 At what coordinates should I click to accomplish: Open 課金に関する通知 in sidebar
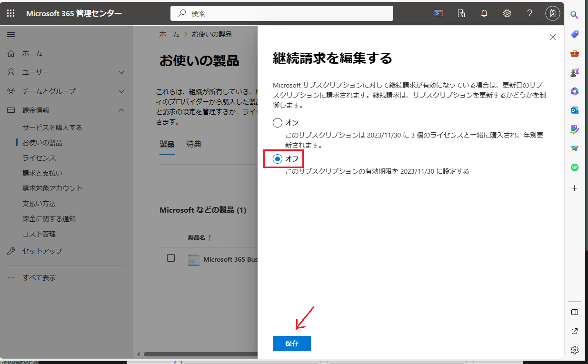pyautogui.click(x=49, y=219)
